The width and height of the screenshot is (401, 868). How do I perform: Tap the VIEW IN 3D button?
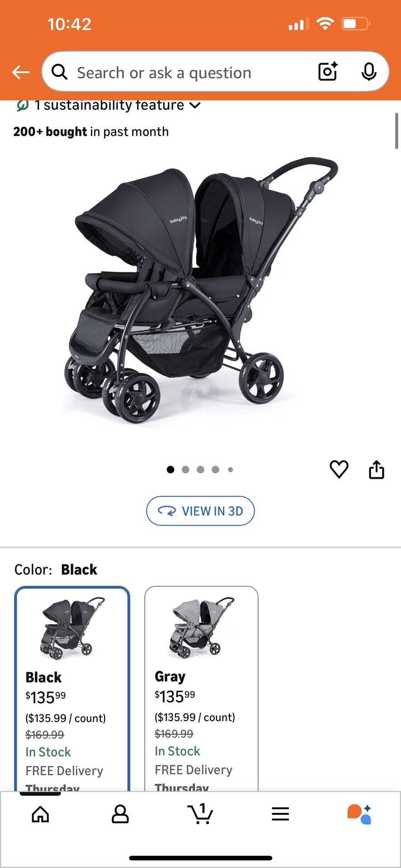click(x=200, y=511)
